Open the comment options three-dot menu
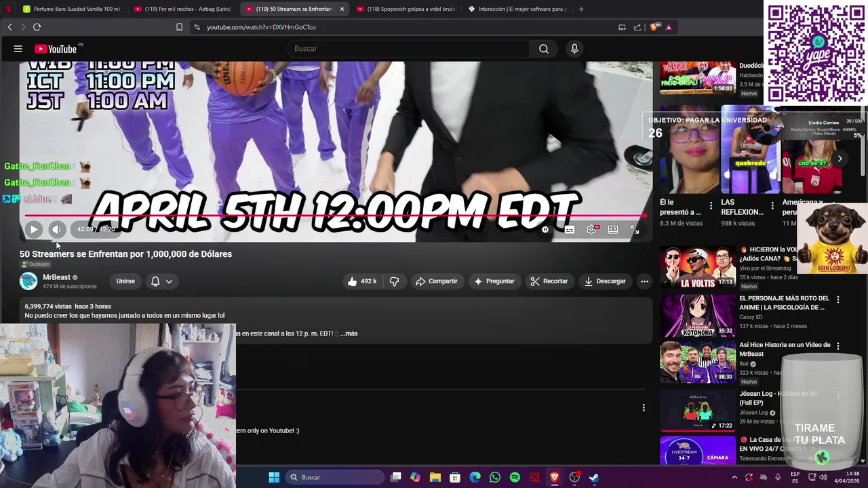The width and height of the screenshot is (868, 488). 644,408
